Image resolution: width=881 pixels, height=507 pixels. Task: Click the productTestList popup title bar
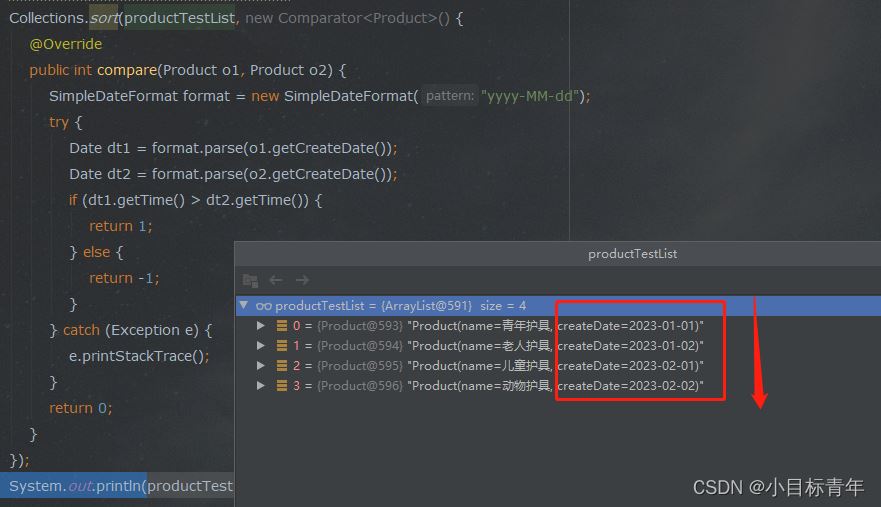point(632,254)
